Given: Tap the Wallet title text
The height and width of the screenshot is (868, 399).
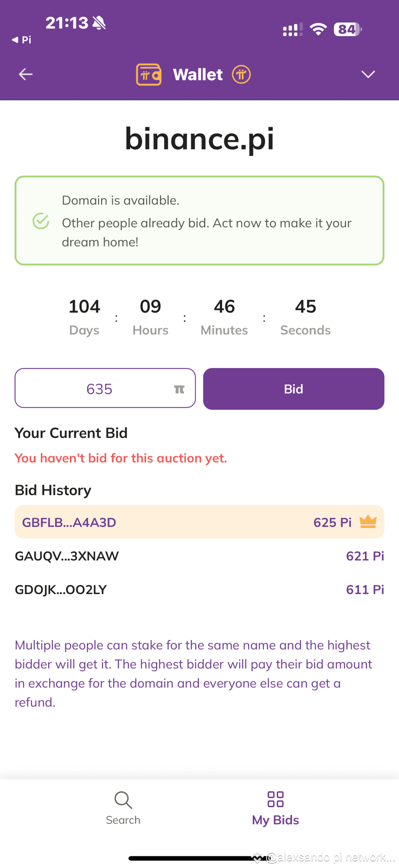Looking at the screenshot, I should (198, 75).
